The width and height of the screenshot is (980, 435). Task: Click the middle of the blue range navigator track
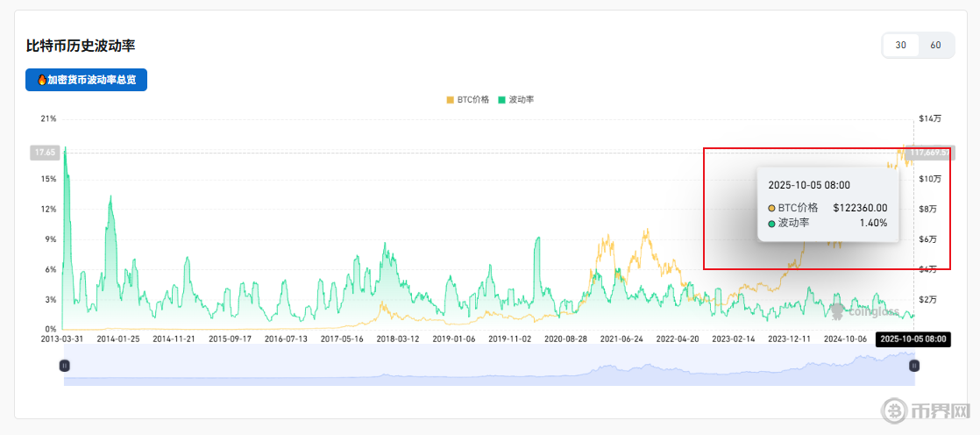(x=489, y=365)
